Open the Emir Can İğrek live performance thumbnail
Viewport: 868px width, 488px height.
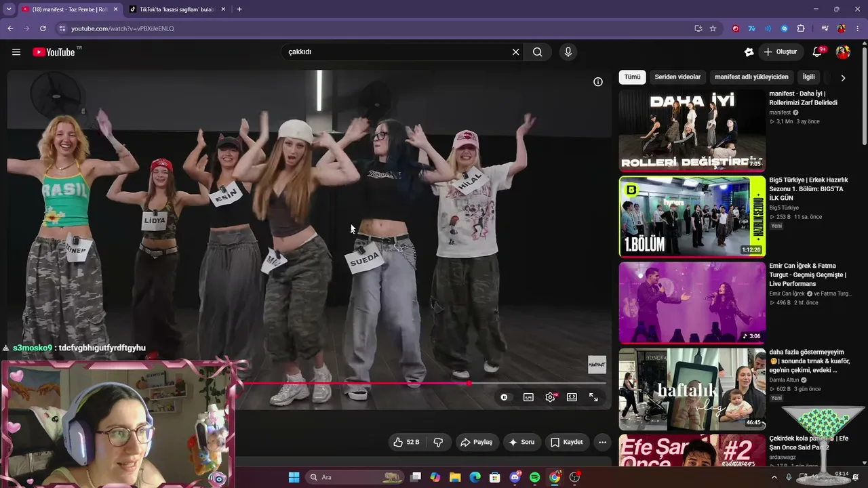pos(692,303)
